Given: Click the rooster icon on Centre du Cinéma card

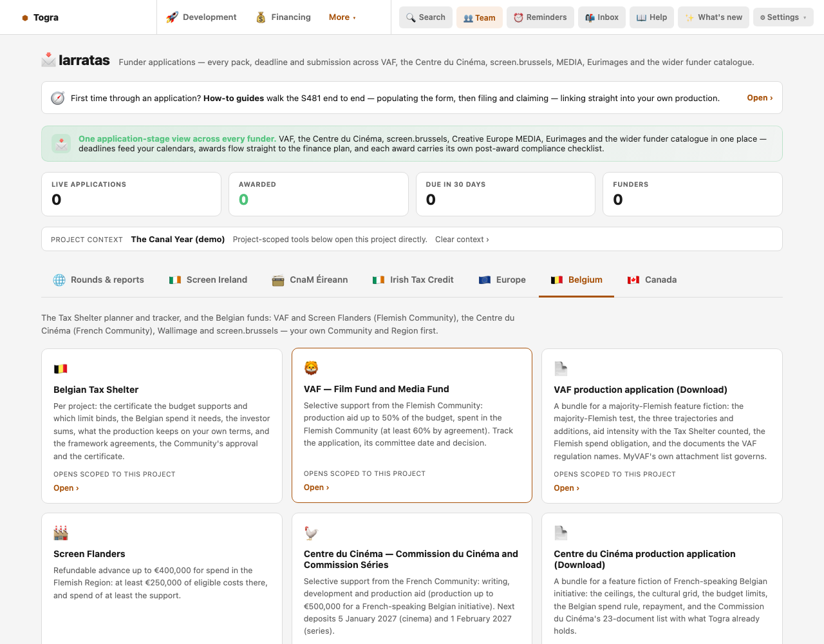Looking at the screenshot, I should (311, 533).
